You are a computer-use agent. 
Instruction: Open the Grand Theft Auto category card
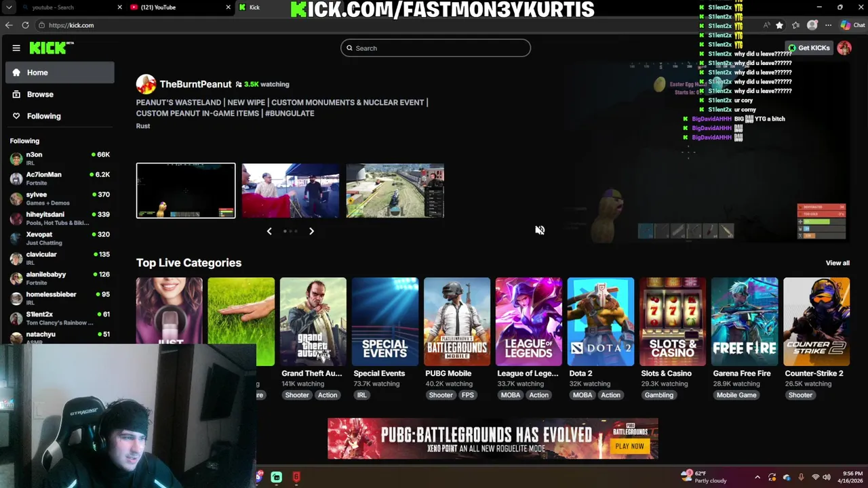(313, 322)
